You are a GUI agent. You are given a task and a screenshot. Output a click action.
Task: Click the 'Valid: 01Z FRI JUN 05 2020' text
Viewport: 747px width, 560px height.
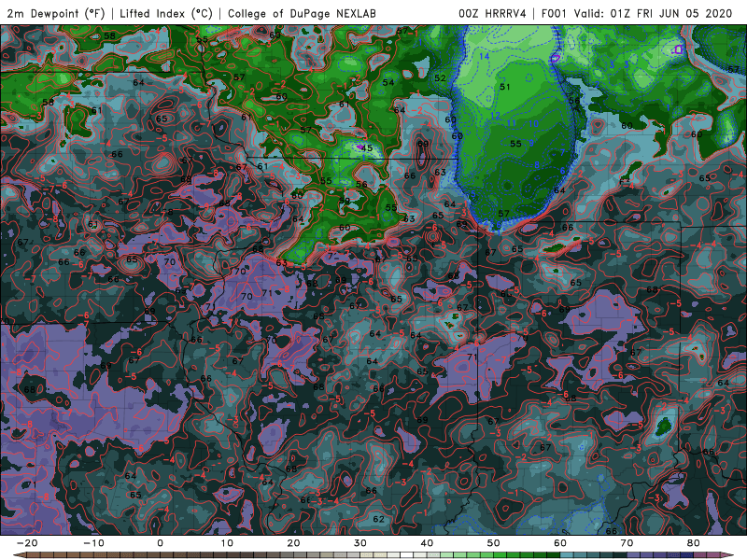point(653,13)
